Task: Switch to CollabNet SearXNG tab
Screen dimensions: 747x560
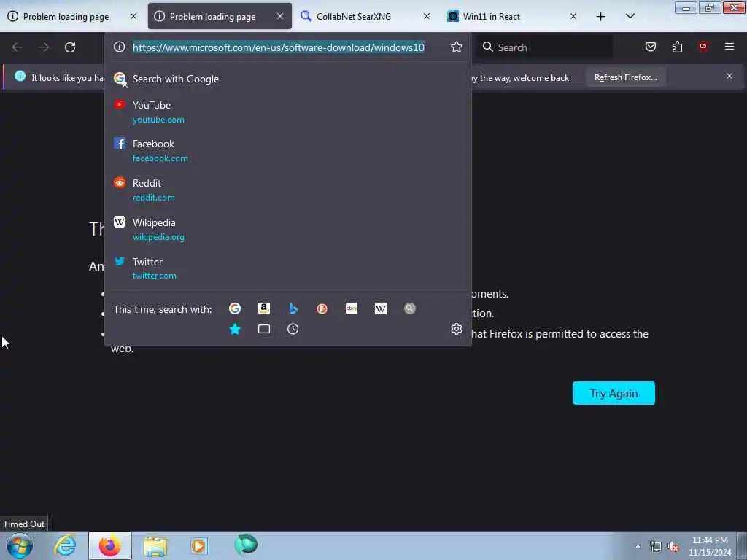Action: [x=354, y=17]
